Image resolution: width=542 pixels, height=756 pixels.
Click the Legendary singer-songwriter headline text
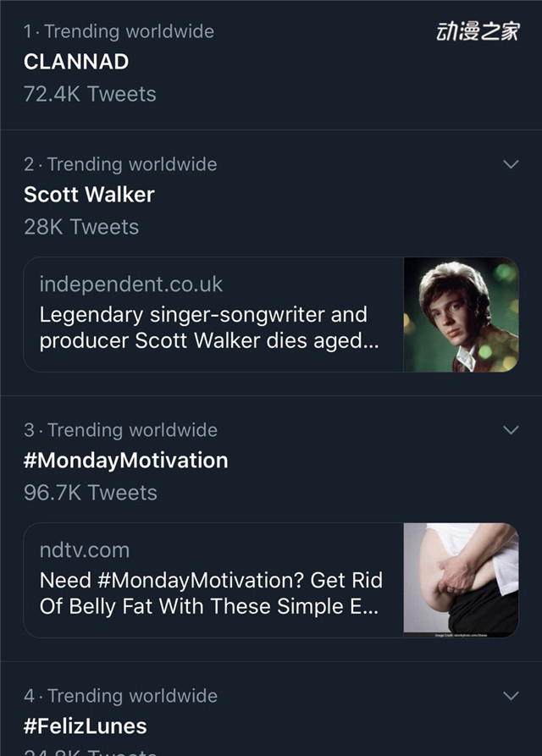pyautogui.click(x=209, y=328)
